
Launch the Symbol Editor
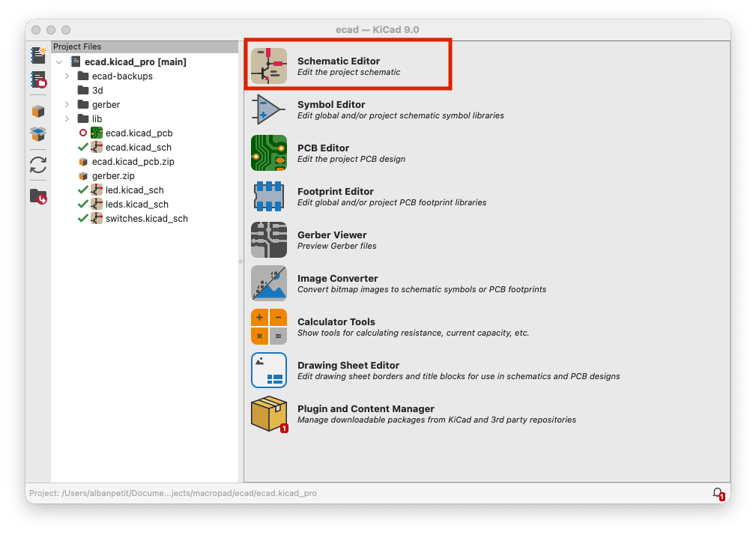(268, 110)
